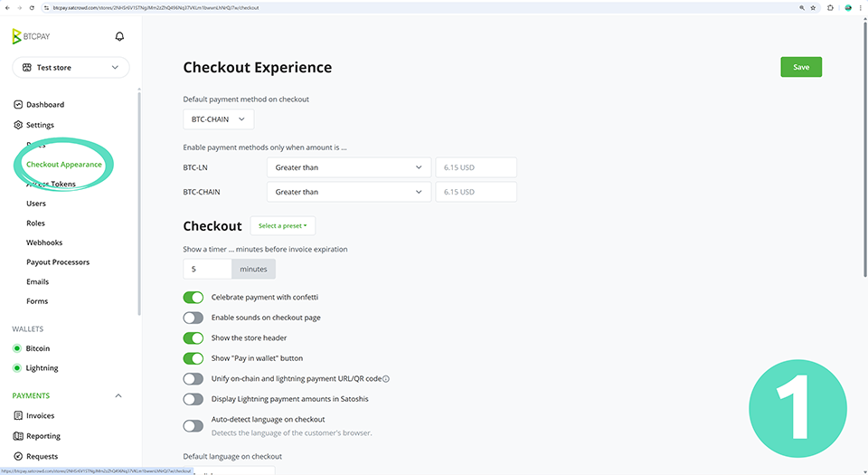
Task: Click the notifications bell icon
Action: point(119,36)
